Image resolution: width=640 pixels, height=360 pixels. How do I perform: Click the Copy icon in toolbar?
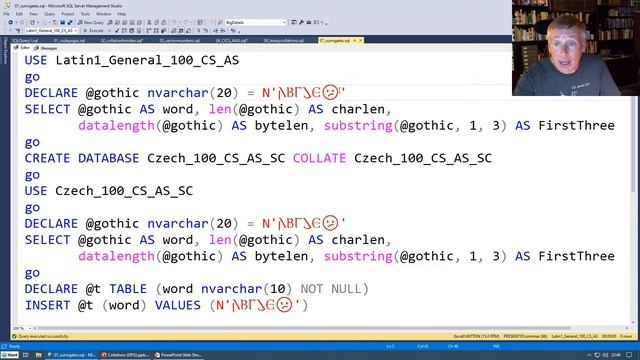click(157, 22)
